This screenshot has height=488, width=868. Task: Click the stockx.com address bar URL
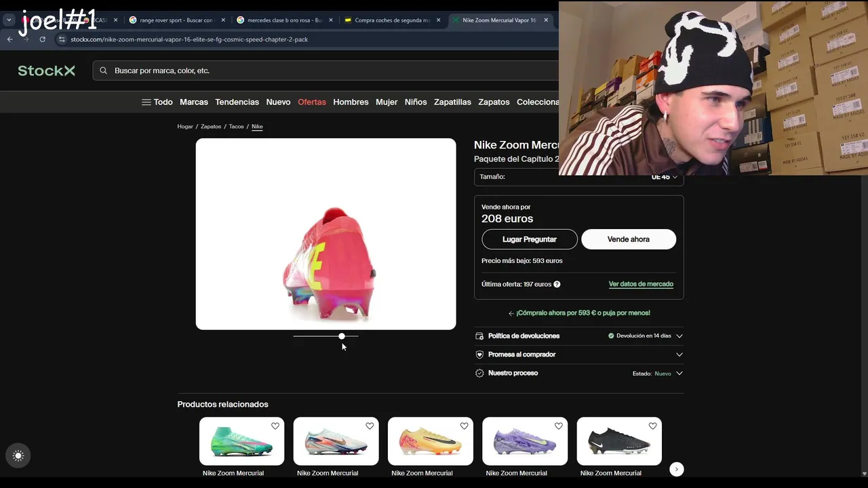click(x=189, y=39)
